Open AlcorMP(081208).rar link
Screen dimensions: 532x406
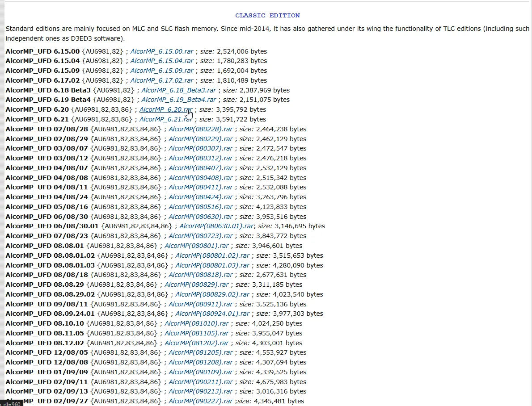pos(201,363)
